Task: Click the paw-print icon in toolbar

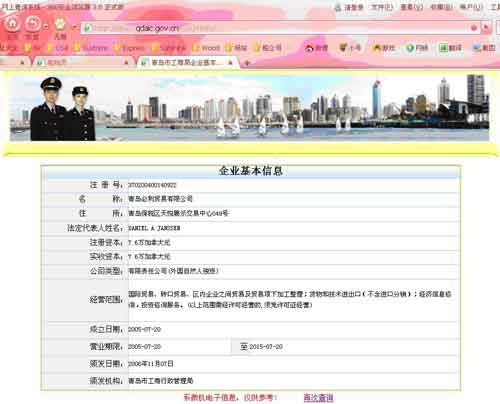Action: (60, 24)
